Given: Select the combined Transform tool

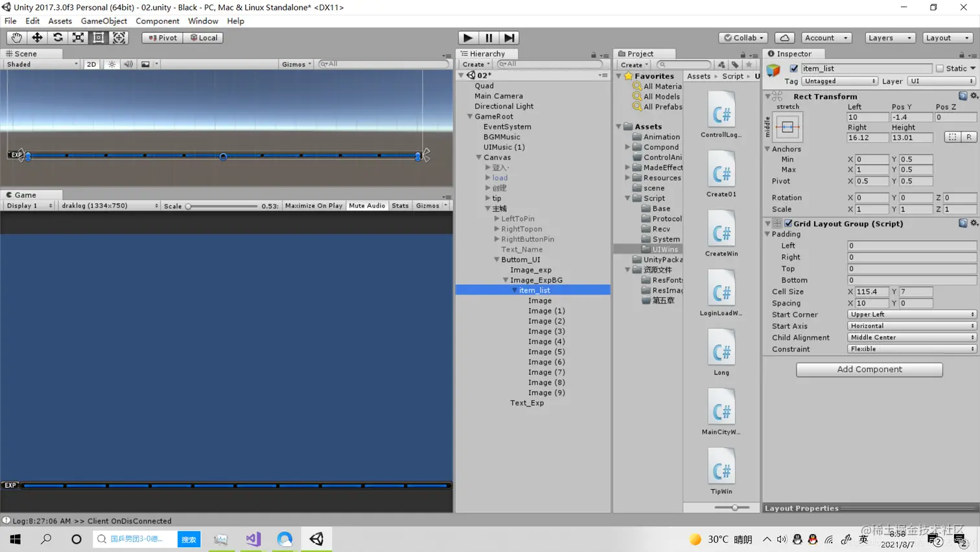Looking at the screenshot, I should tap(119, 38).
